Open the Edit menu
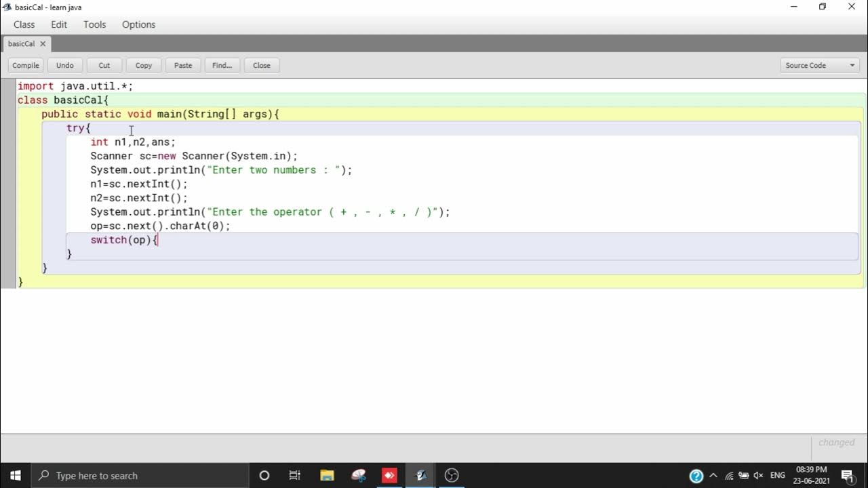This screenshot has height=488, width=868. coord(59,24)
